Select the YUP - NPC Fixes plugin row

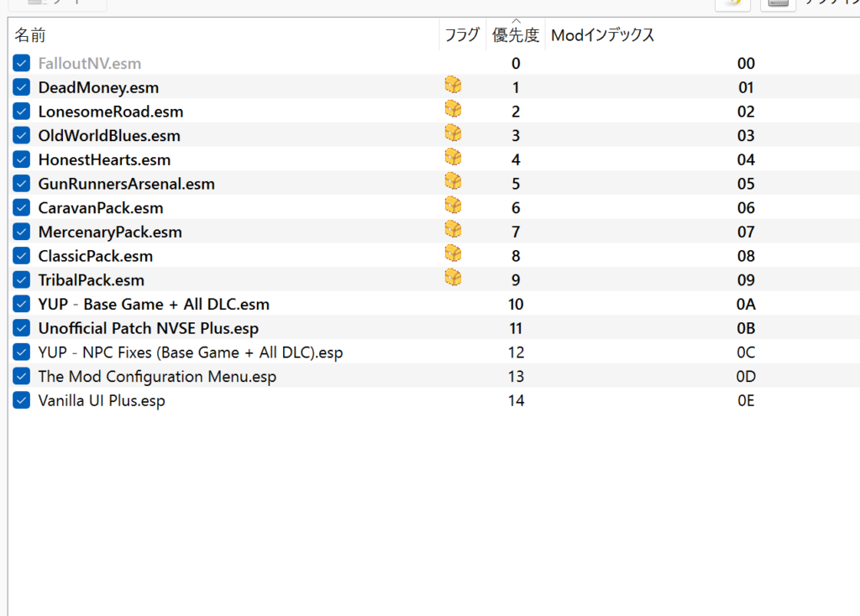click(x=191, y=352)
